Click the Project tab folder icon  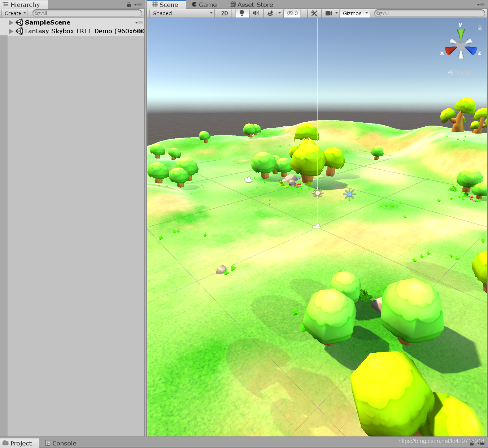pyautogui.click(x=5, y=443)
